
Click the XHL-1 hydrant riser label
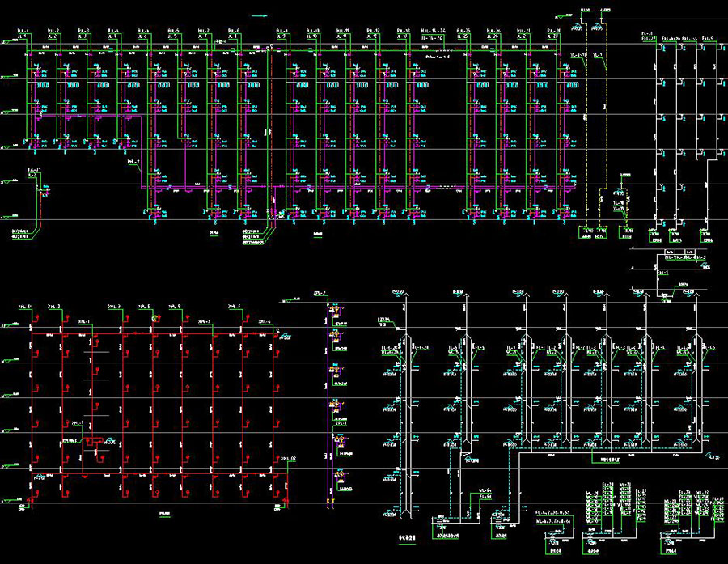pyautogui.click(x=84, y=321)
